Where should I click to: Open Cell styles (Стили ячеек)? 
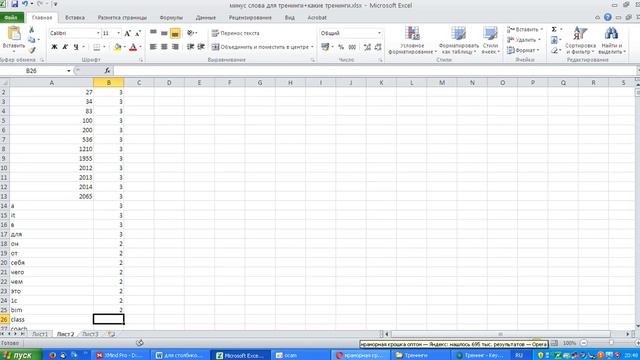coord(490,40)
